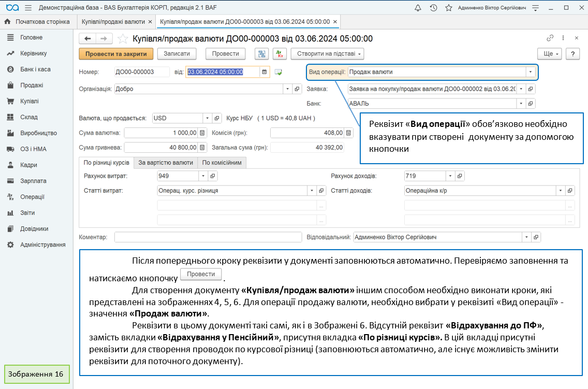Viewport: 588px width, 389px height.
Task: Open Ще more actions menu
Action: click(x=549, y=54)
